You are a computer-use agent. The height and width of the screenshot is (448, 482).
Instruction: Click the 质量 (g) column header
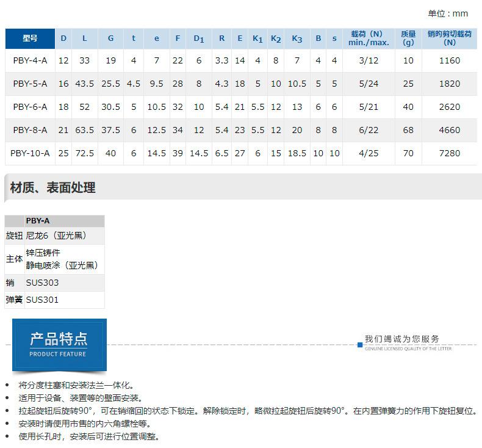(408, 38)
